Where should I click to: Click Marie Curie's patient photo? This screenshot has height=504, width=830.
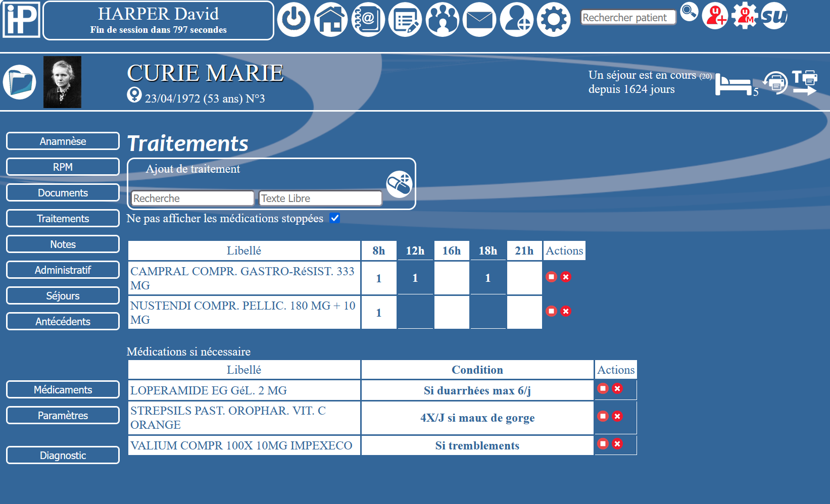click(x=62, y=82)
